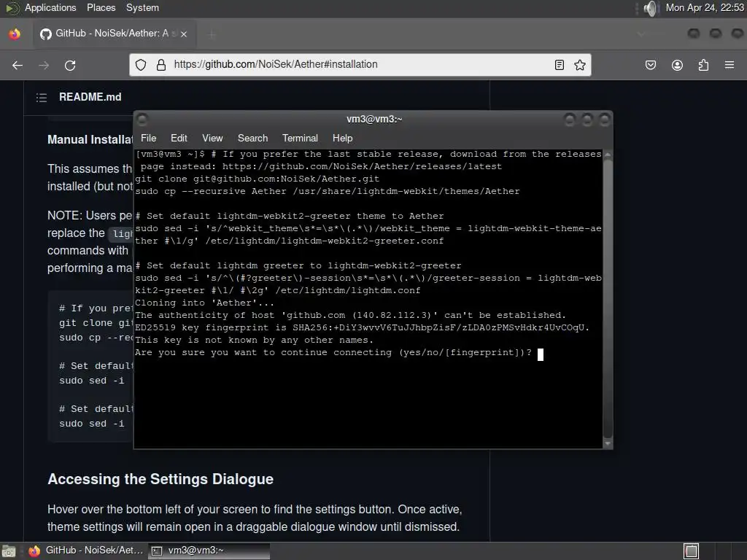Click the terminal window menu button at top-left
This screenshot has height=560, width=747.
tap(142, 119)
